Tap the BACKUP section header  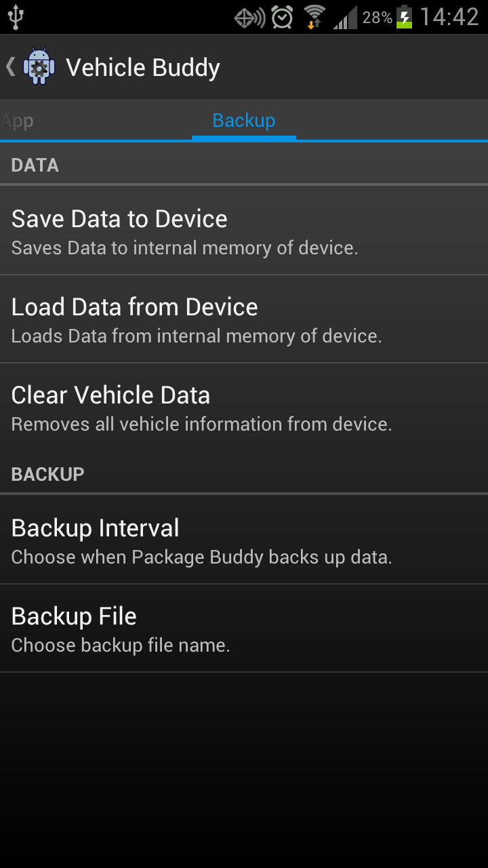[48, 474]
